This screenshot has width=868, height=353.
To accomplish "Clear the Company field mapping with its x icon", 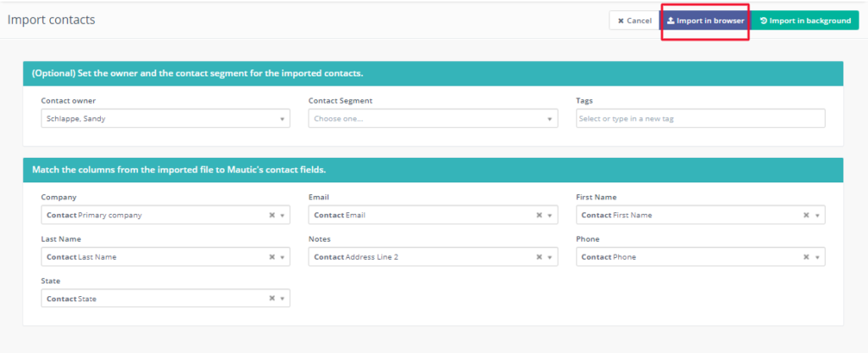I will tap(272, 215).
